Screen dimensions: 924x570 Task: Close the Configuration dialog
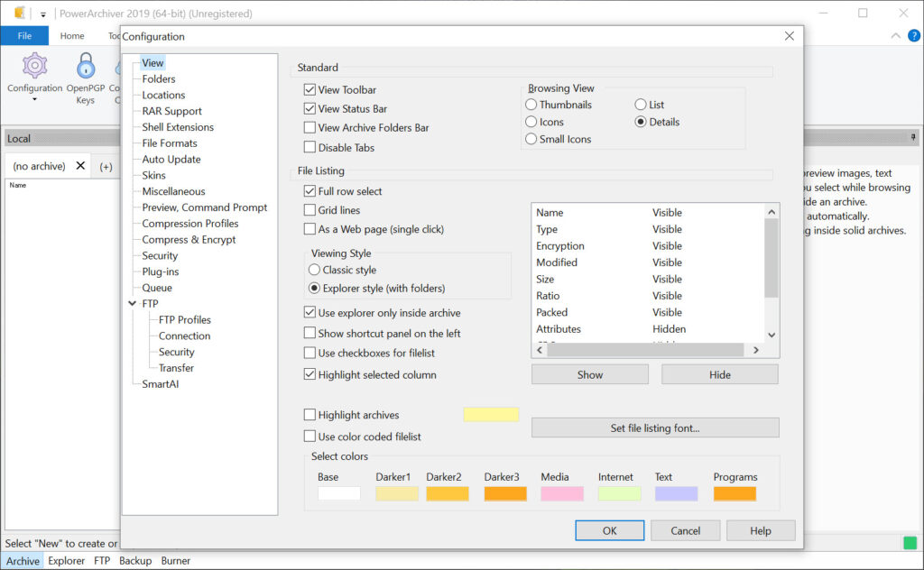tap(789, 36)
